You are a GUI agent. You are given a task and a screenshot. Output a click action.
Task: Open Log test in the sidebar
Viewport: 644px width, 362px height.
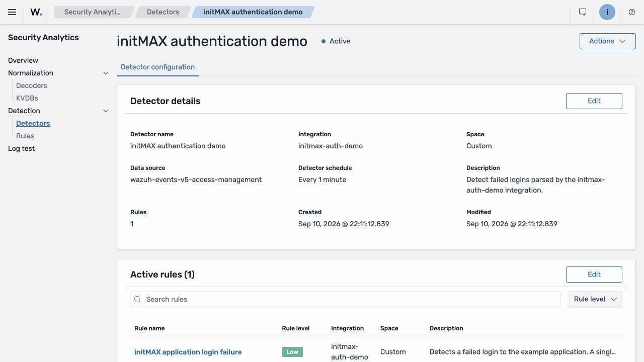pyautogui.click(x=22, y=148)
